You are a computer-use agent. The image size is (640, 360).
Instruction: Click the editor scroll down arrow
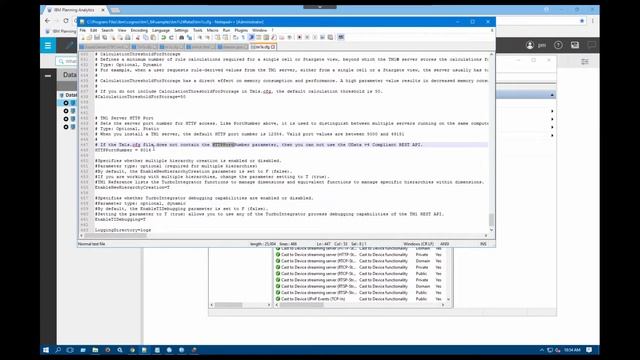click(491, 230)
